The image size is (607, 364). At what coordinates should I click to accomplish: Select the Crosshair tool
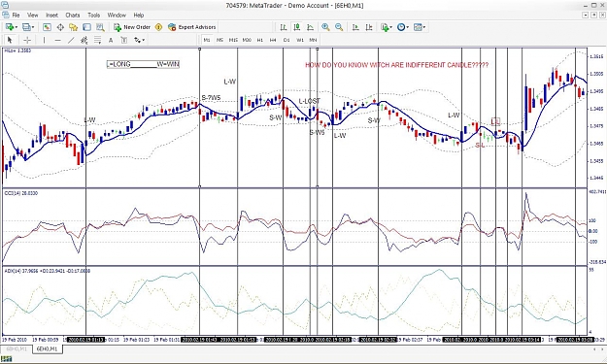[x=27, y=40]
